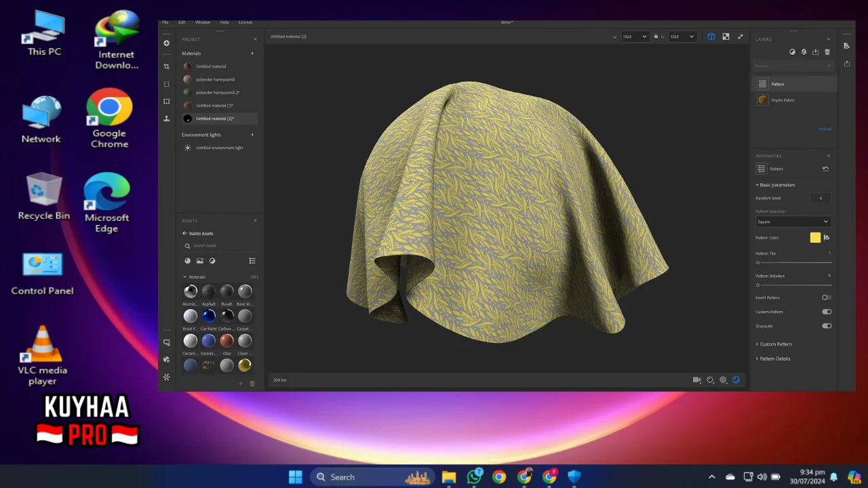Image resolution: width=868 pixels, height=488 pixels.
Task: Delete asset using trash icon in Assets panel
Action: pyautogui.click(x=252, y=384)
